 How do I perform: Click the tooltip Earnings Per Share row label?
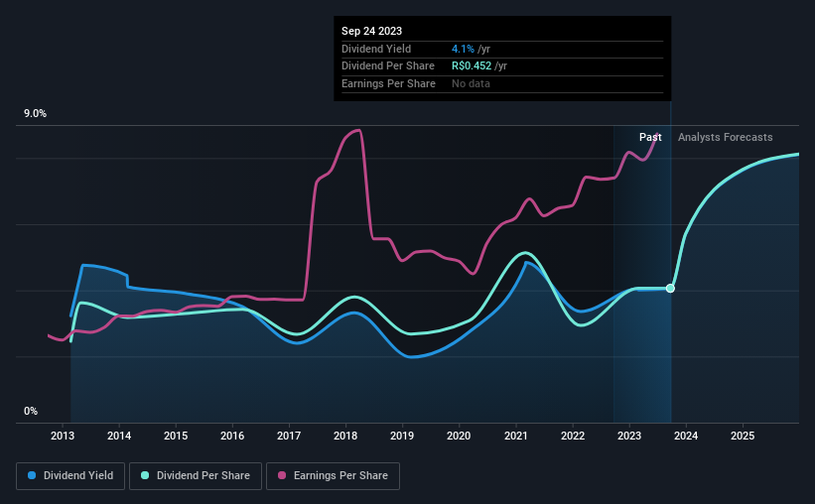click(388, 83)
